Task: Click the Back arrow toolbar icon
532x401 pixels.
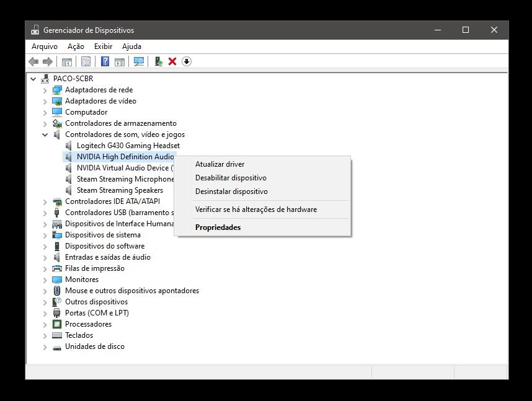Action: pyautogui.click(x=33, y=61)
